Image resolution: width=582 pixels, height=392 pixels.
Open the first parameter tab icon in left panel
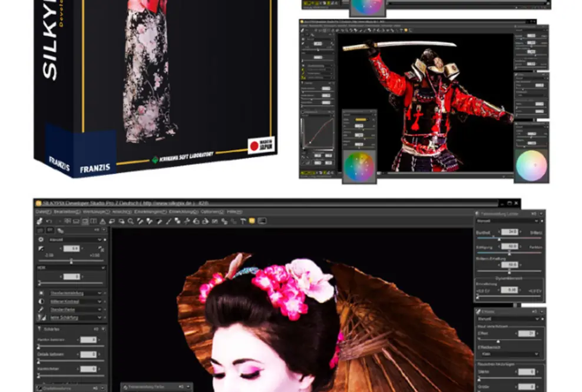pos(41,230)
